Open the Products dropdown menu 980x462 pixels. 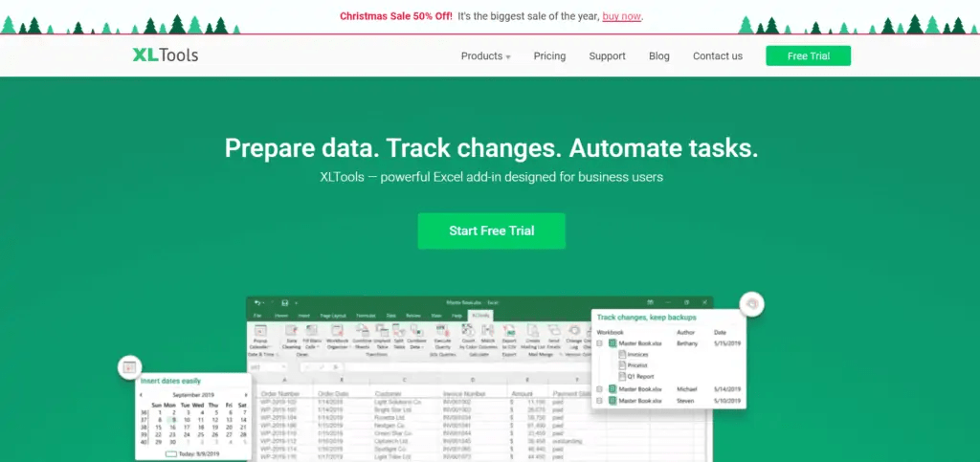[485, 56]
